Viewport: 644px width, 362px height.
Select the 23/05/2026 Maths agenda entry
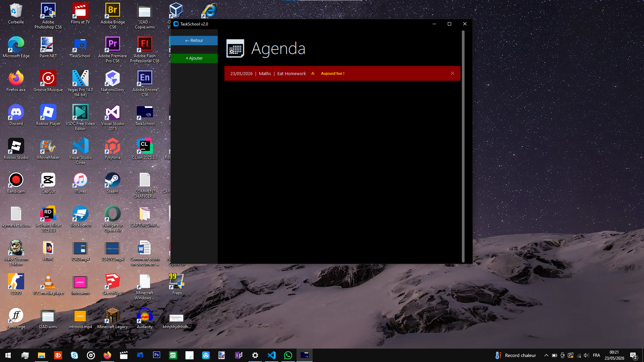pos(342,73)
